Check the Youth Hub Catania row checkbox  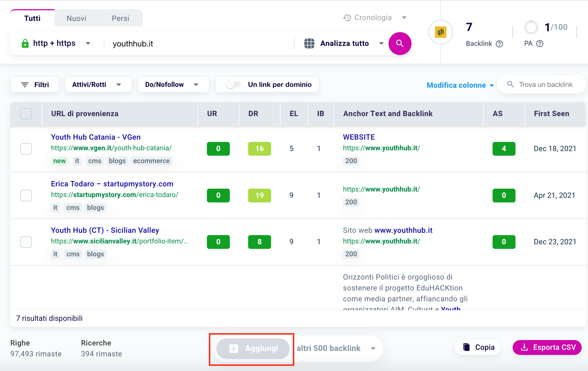26,149
